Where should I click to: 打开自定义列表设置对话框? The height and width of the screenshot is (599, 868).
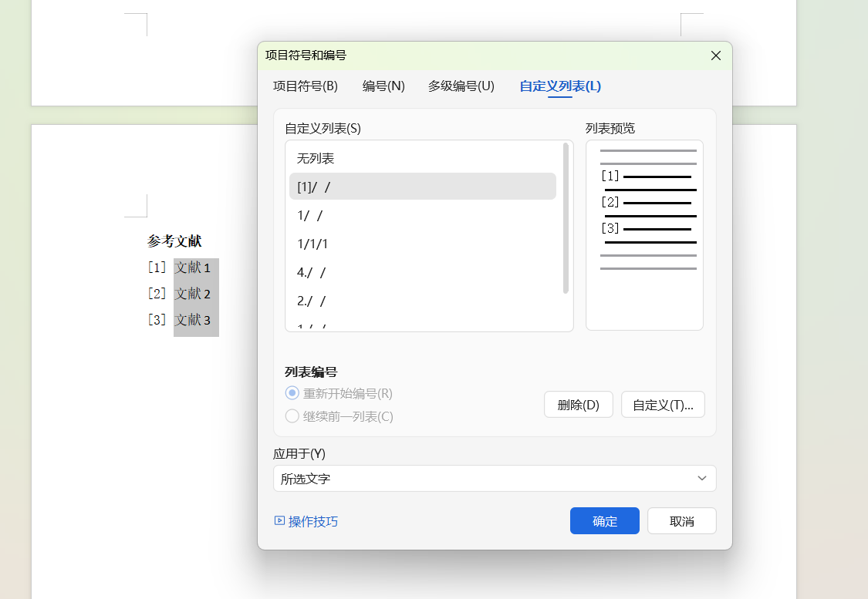662,404
